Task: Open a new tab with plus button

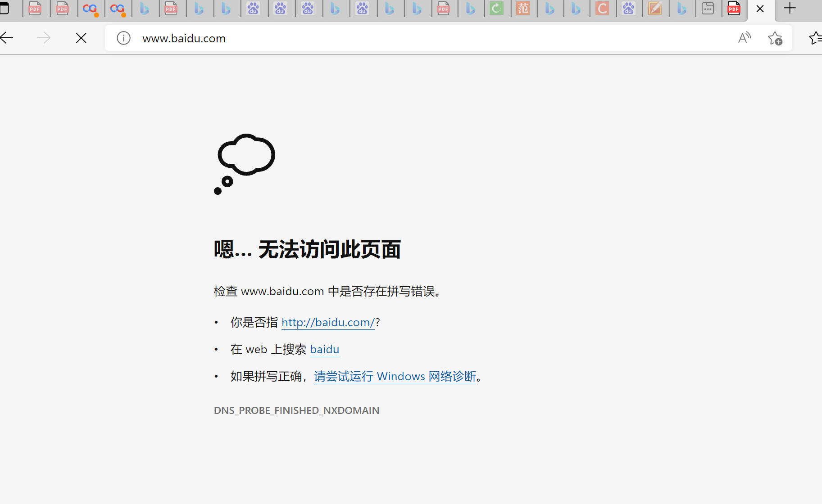Action: coord(790,8)
